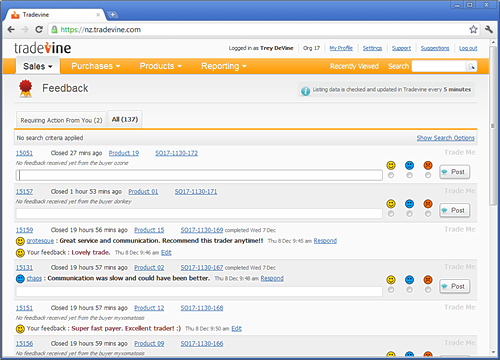The height and width of the screenshot is (360, 500).
Task: Respond to grotesque's feedback
Action: [325, 241]
